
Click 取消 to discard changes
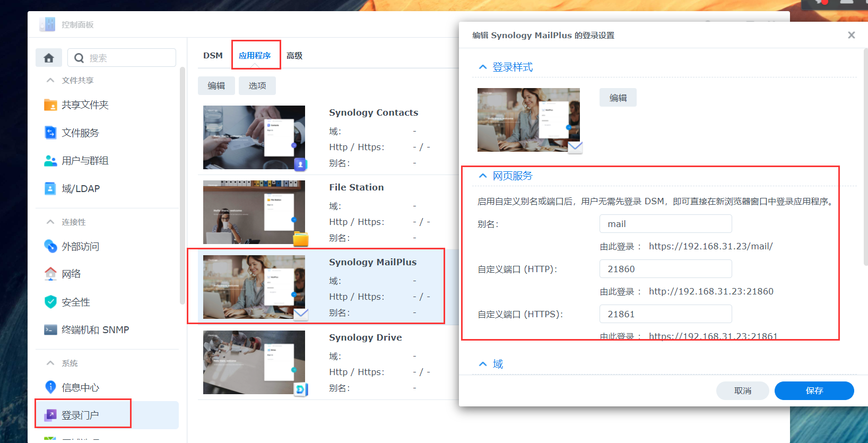click(x=743, y=390)
